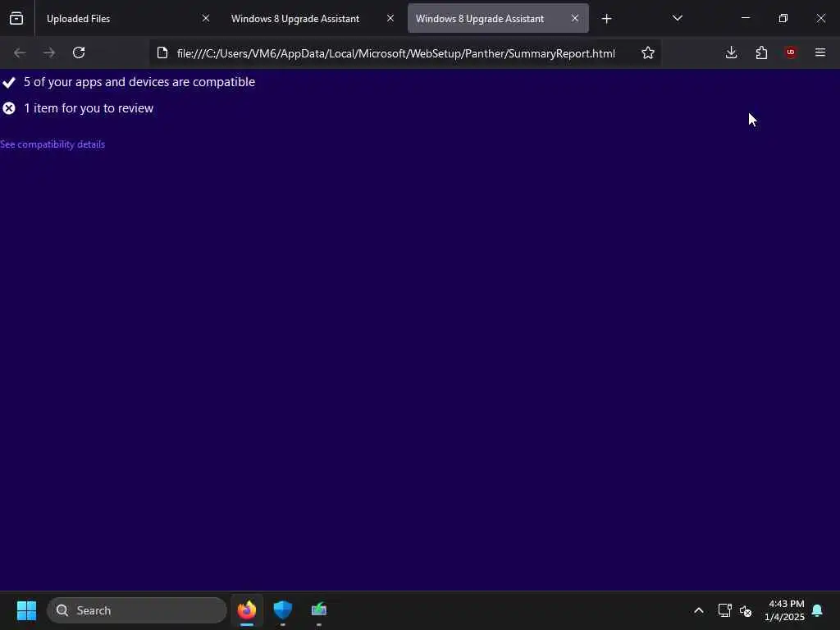Viewport: 840px width, 630px height.
Task: Open the clock showing 4:43 PM
Action: point(785,610)
